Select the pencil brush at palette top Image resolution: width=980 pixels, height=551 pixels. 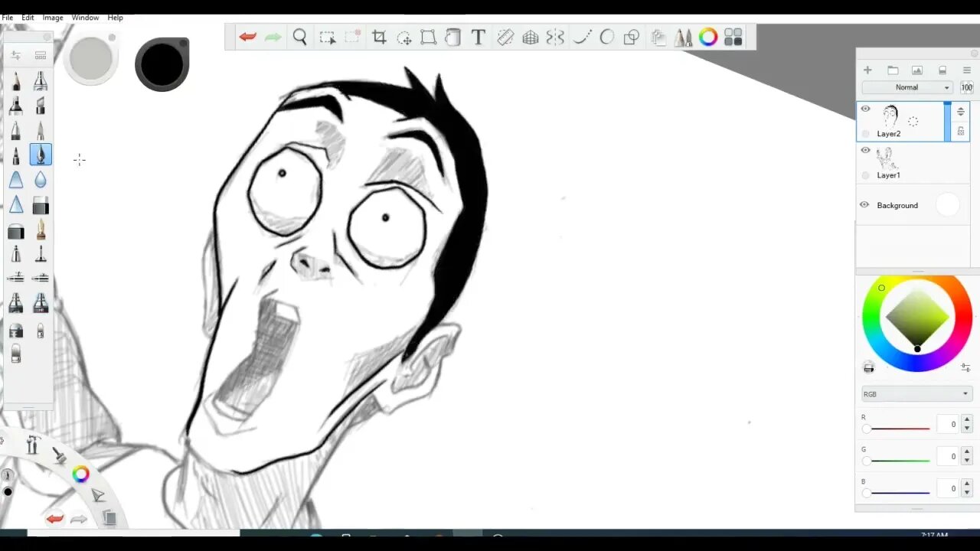[16, 80]
